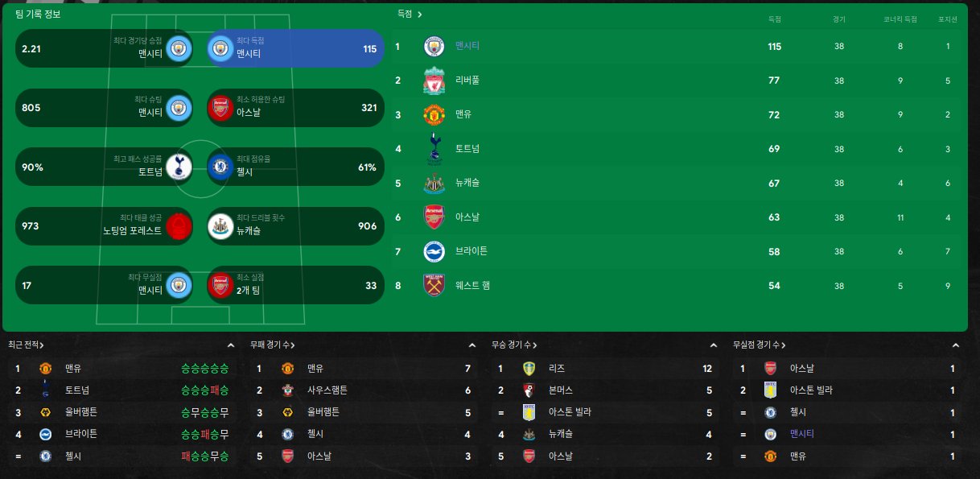
Task: Collapse the 최근 전적 panel with chevron
Action: [231, 345]
